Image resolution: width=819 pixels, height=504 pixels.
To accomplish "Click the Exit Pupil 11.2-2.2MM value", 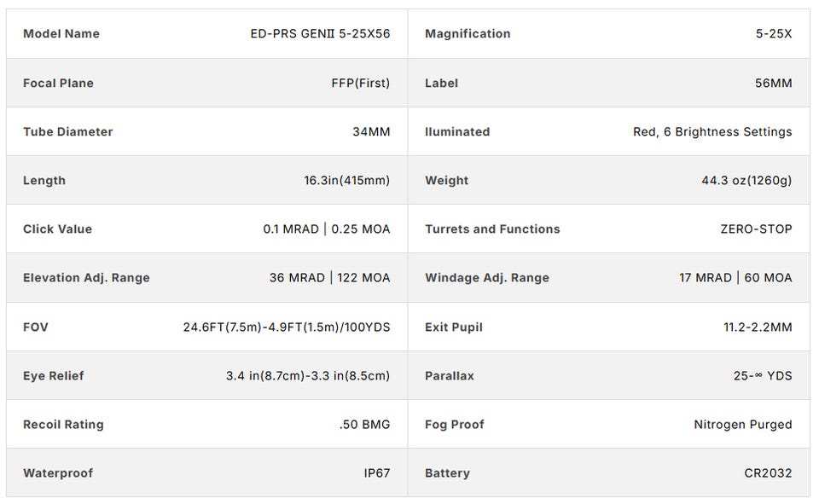I will [x=758, y=327].
